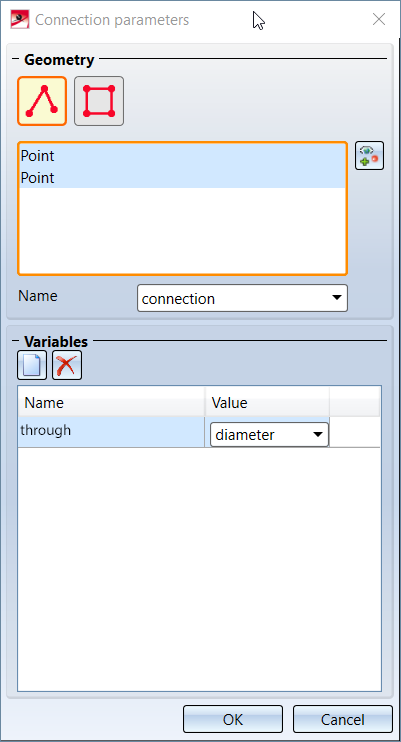
Task: Click the Cancel button
Action: (x=343, y=719)
